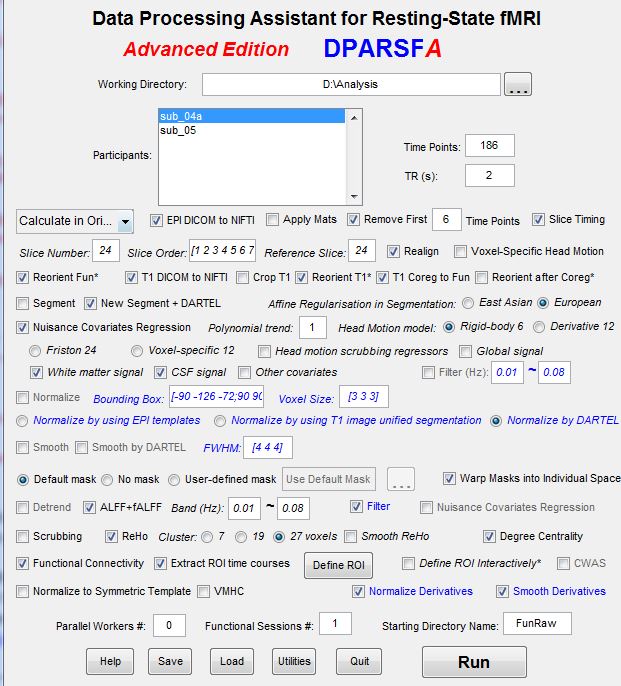621x686 pixels.
Task: Toggle the Functional Connectivity checkbox
Action: coord(22,564)
